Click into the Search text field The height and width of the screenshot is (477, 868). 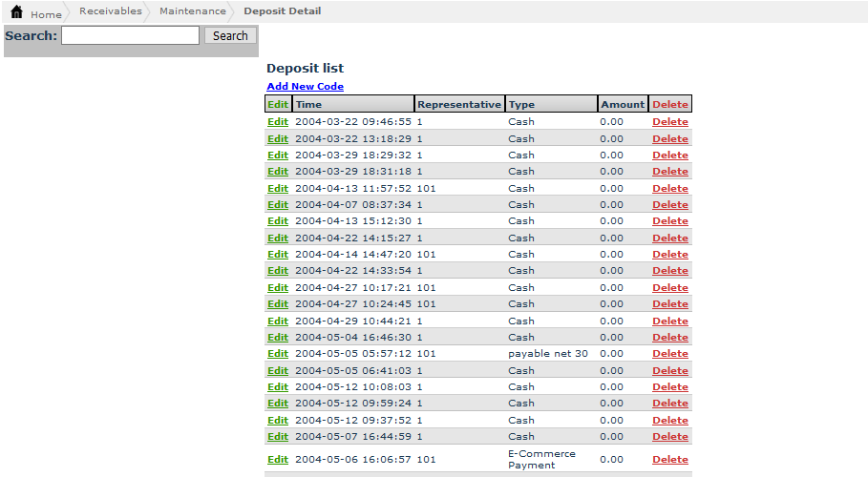[x=130, y=35]
